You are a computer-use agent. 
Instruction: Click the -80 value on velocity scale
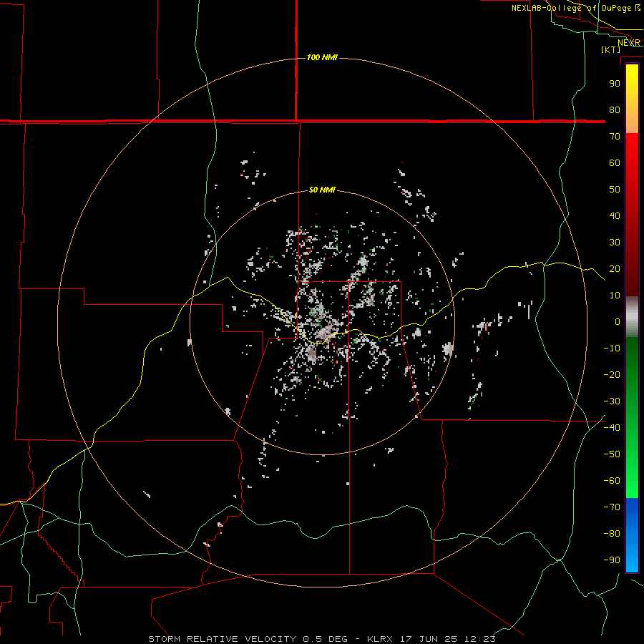[x=612, y=534]
